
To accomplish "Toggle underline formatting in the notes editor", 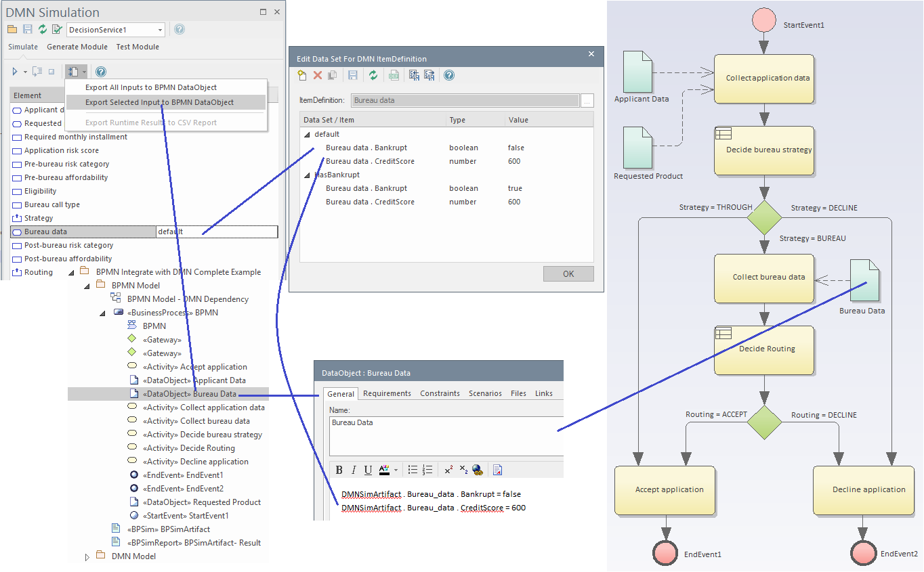I will point(367,470).
